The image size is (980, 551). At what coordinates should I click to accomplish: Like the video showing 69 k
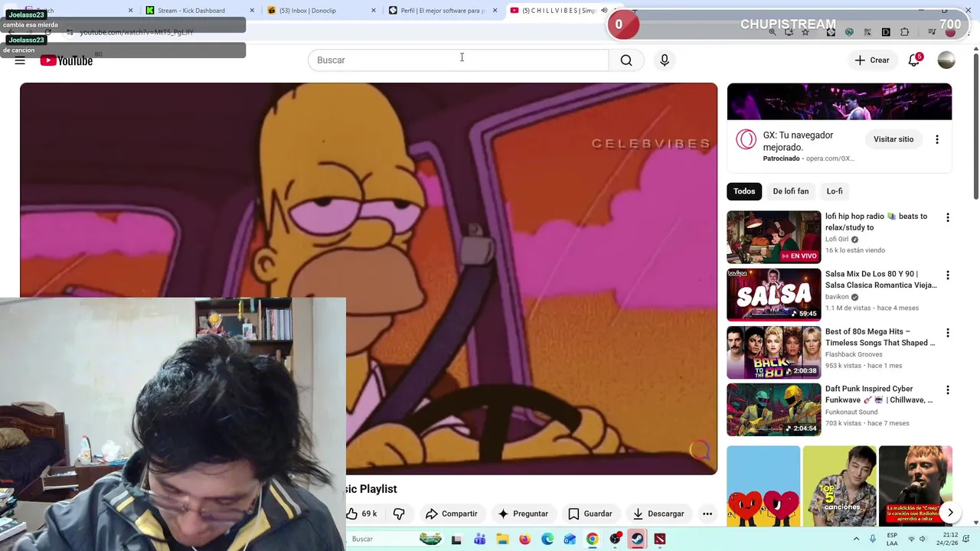pyautogui.click(x=362, y=514)
